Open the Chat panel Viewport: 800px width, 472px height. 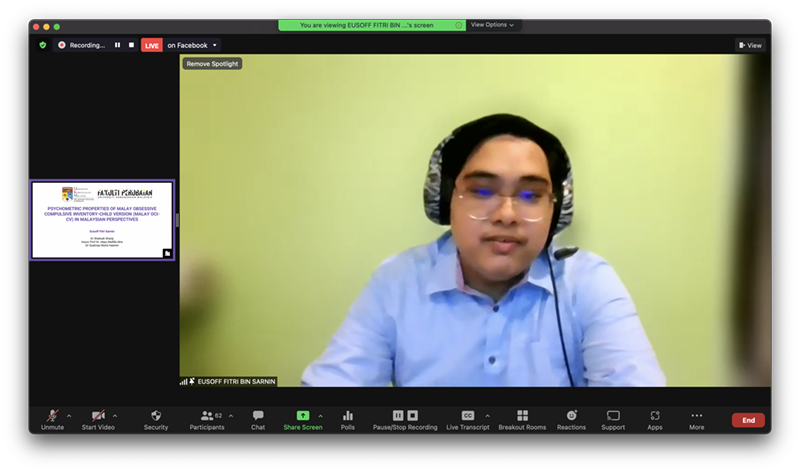(258, 416)
